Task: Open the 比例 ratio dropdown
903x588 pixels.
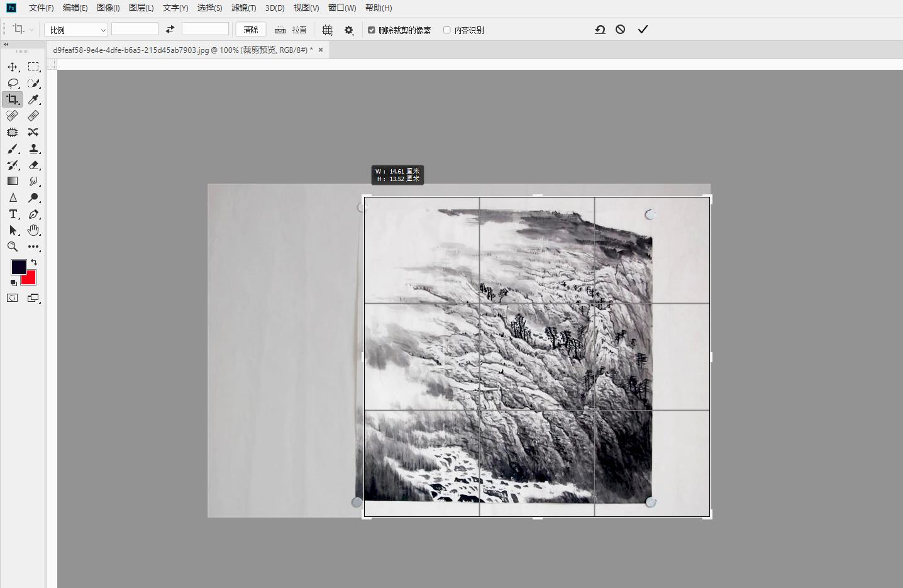Action: (x=76, y=30)
